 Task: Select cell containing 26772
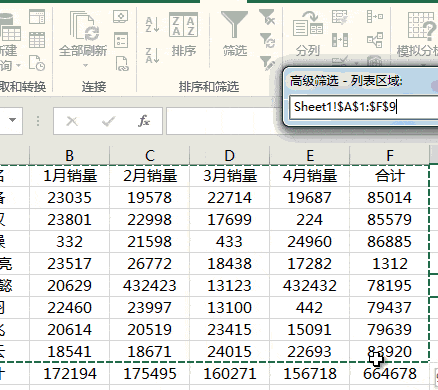pyautogui.click(x=149, y=264)
